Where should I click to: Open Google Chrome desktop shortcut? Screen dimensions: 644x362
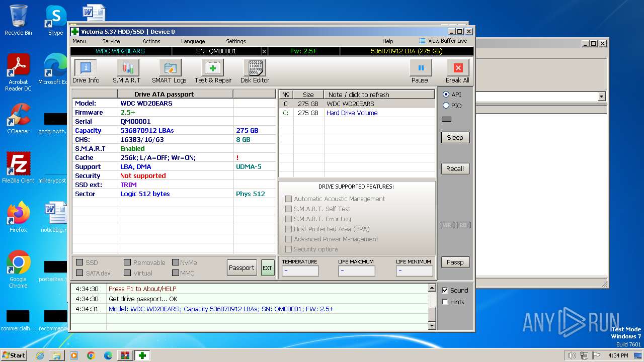pyautogui.click(x=18, y=269)
